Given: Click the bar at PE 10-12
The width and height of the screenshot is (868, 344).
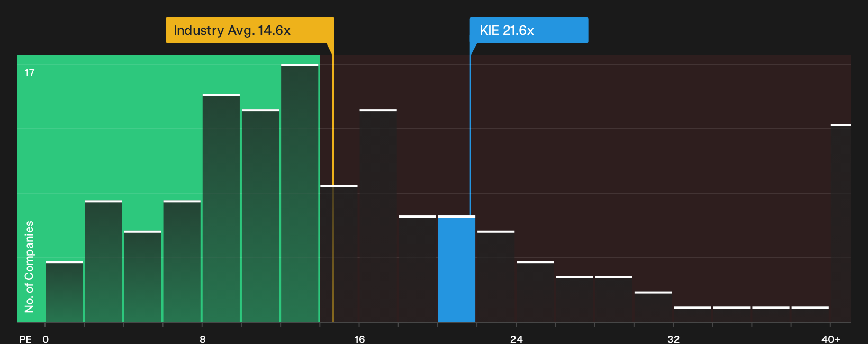Looking at the screenshot, I should click(260, 215).
